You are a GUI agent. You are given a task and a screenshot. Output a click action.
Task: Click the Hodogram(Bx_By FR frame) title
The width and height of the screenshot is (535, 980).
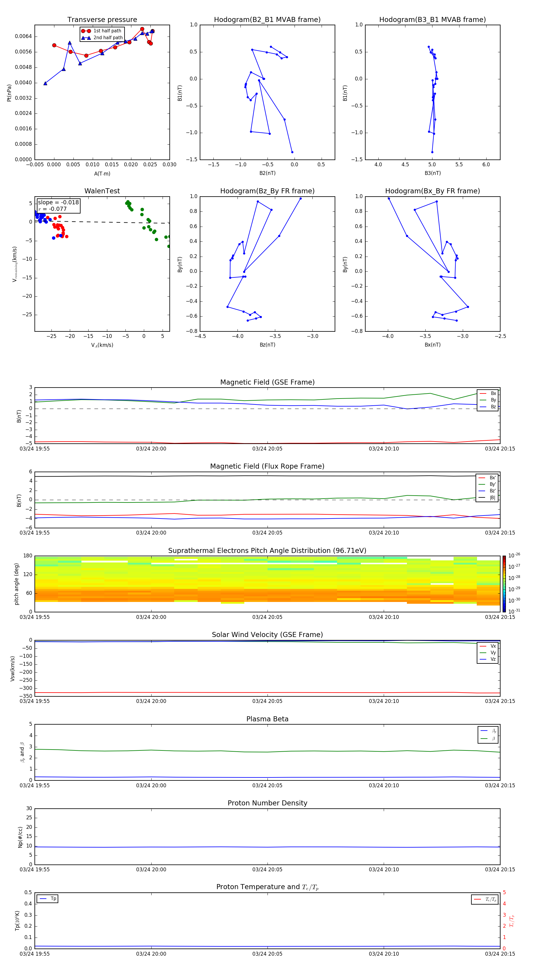[x=432, y=191]
